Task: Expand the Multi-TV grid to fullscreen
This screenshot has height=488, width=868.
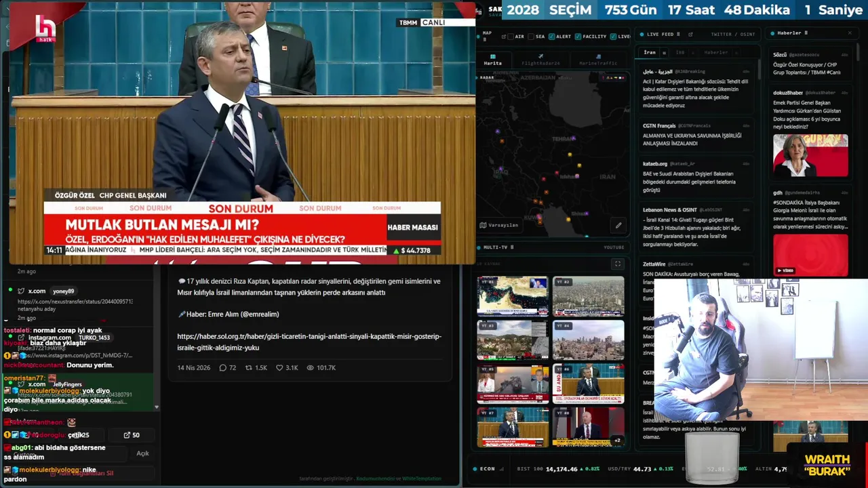Action: [x=617, y=264]
